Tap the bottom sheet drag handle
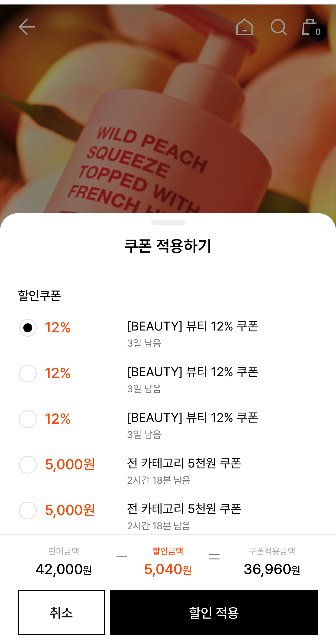336x644 pixels. (168, 222)
